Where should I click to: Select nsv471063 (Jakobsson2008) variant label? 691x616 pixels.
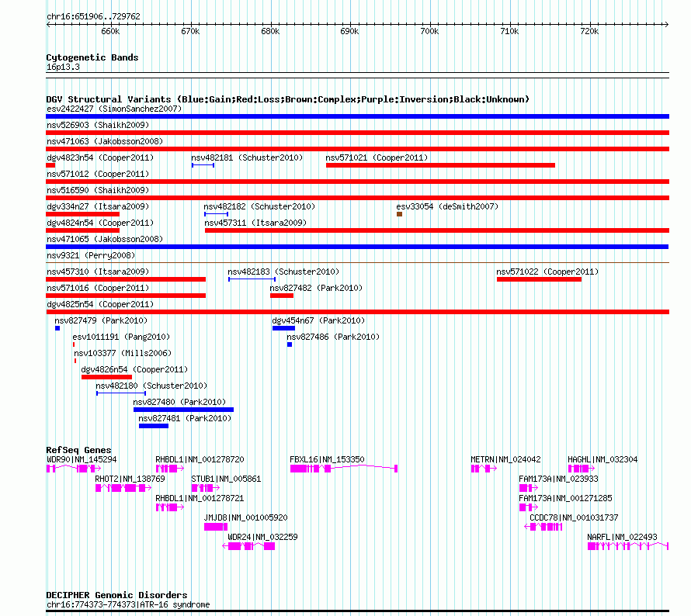click(105, 141)
